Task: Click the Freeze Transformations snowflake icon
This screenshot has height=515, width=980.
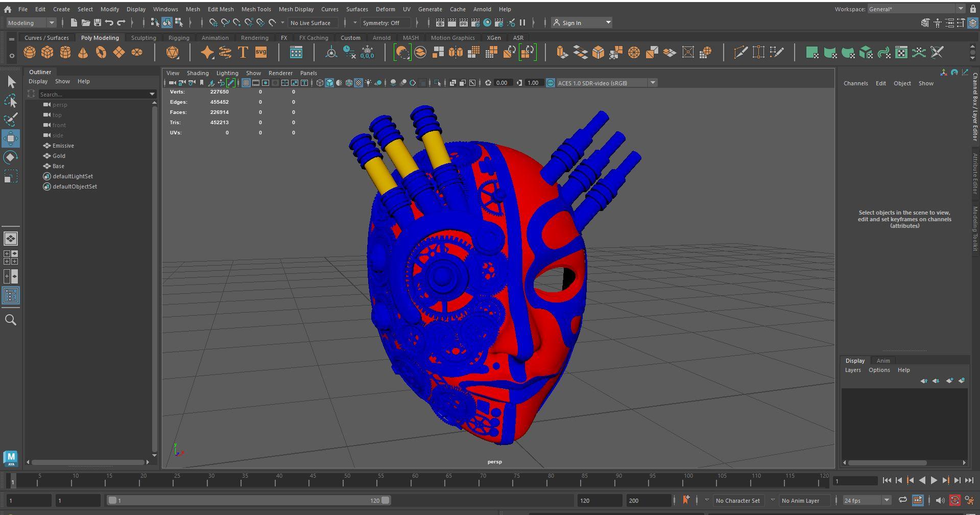Action: pos(367,53)
